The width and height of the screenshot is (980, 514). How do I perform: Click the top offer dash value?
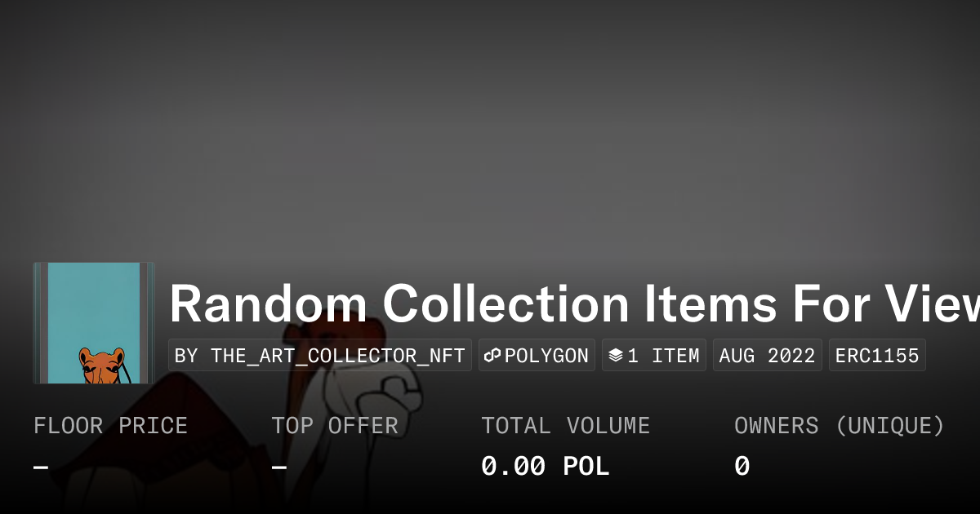point(279,467)
